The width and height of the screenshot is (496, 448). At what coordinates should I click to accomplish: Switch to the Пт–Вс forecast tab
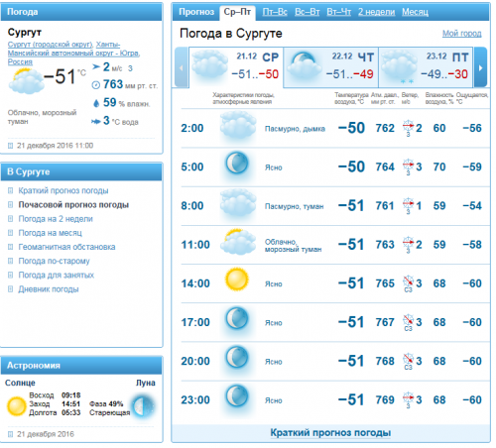coord(275,12)
